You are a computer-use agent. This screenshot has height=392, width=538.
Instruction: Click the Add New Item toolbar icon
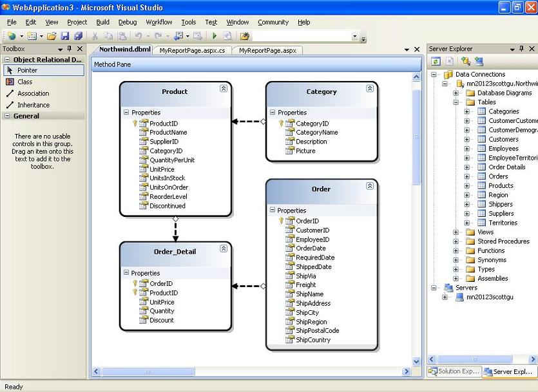click(x=32, y=36)
